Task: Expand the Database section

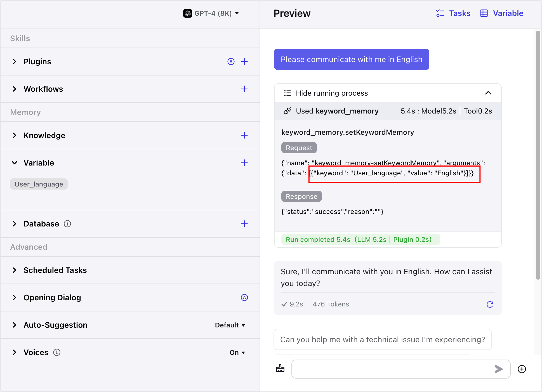Action: 15,224
